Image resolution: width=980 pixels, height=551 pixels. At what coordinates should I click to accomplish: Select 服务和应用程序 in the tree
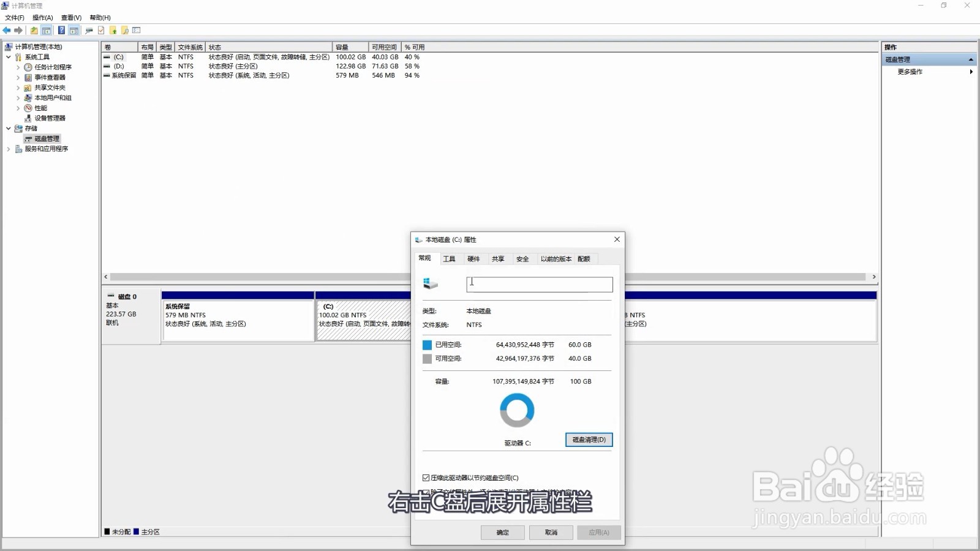point(47,149)
